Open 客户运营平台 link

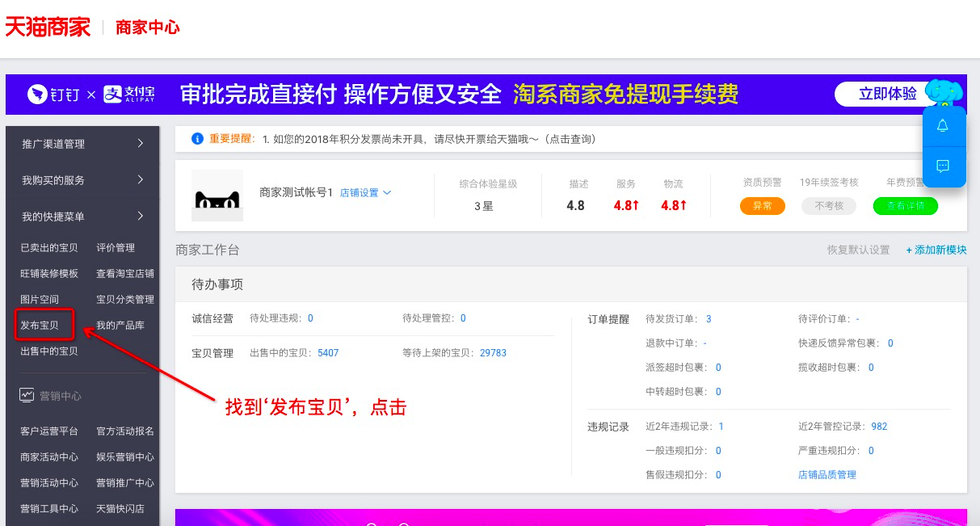tap(49, 432)
